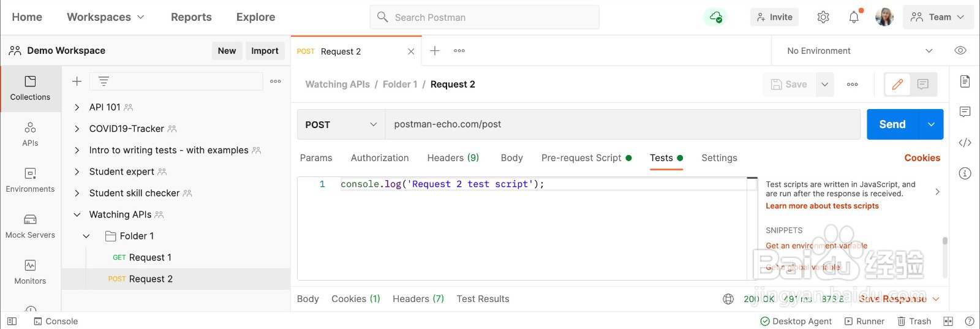The height and width of the screenshot is (329, 980).
Task: Open the POST method dropdown
Action: [x=341, y=124]
